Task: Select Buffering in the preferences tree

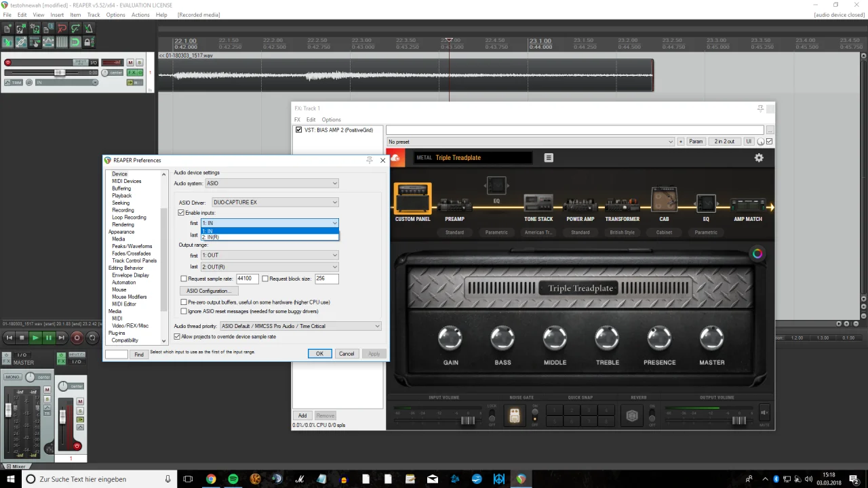Action: tap(121, 188)
